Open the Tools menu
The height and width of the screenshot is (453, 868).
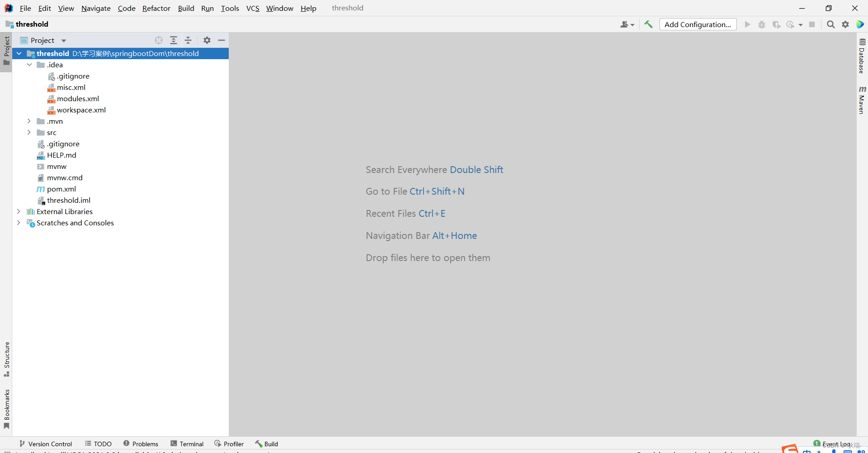(230, 8)
